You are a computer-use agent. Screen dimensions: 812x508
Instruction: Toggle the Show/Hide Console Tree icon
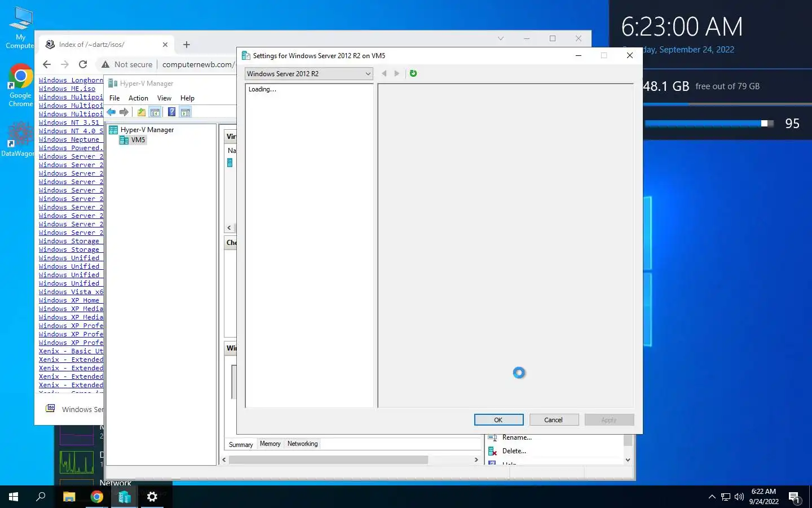point(155,112)
